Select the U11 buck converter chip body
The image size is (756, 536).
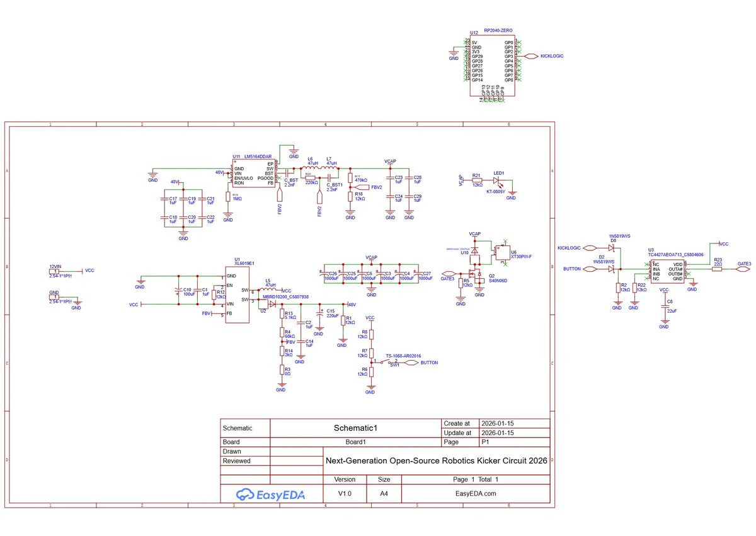[253, 174]
